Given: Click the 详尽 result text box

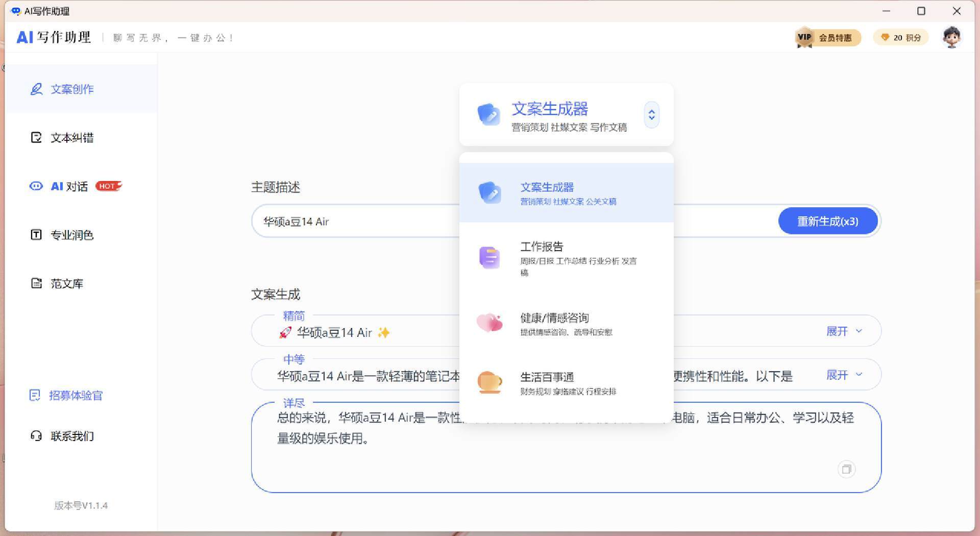Looking at the screenshot, I should pos(566,447).
